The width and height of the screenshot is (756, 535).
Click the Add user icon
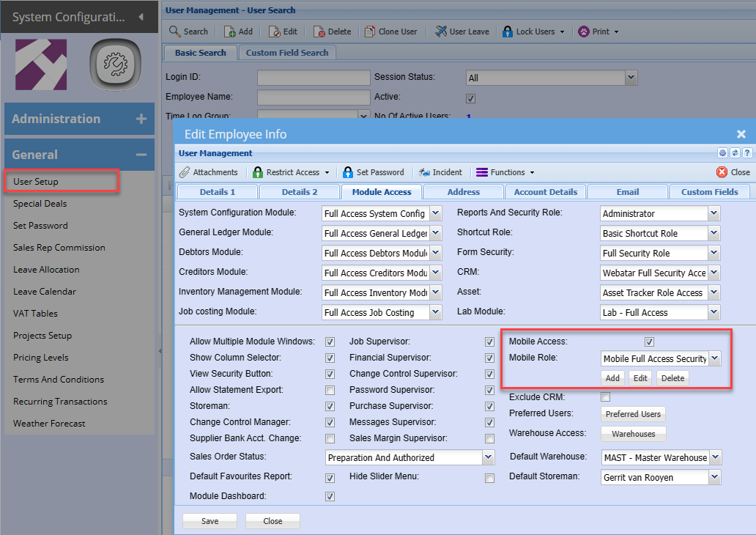click(x=229, y=32)
